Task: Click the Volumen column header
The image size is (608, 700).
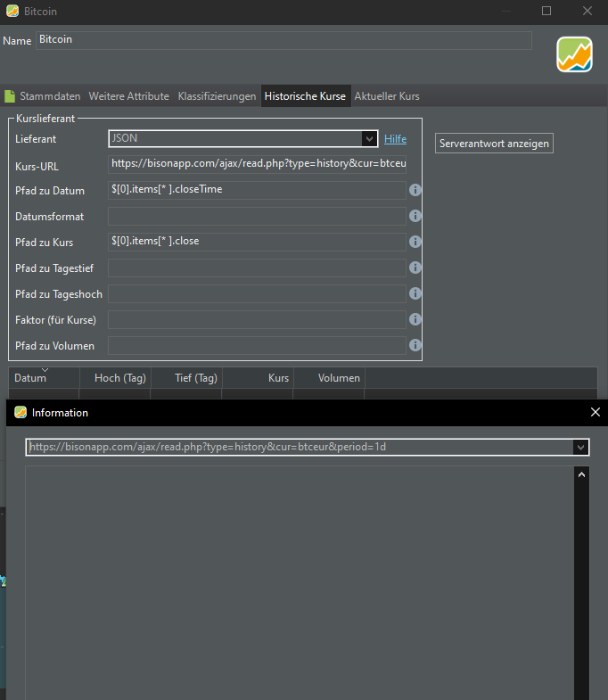Action: 330,378
